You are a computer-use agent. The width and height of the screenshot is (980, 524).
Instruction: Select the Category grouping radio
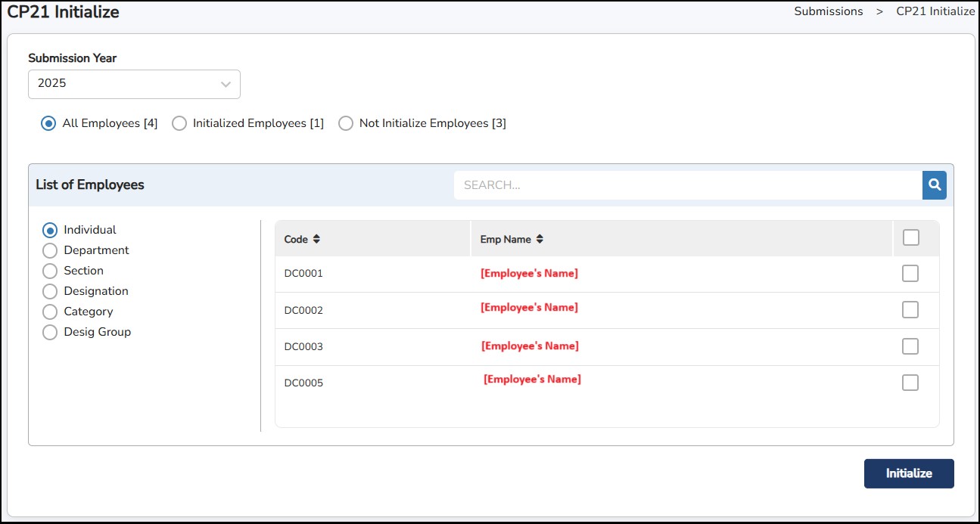click(x=50, y=312)
